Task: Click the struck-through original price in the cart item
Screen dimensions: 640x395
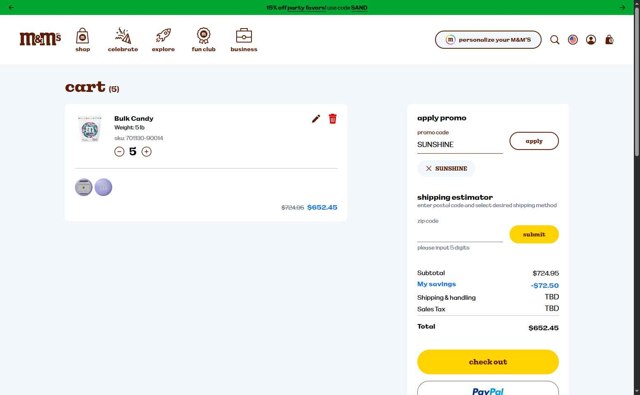Action: [x=293, y=208]
